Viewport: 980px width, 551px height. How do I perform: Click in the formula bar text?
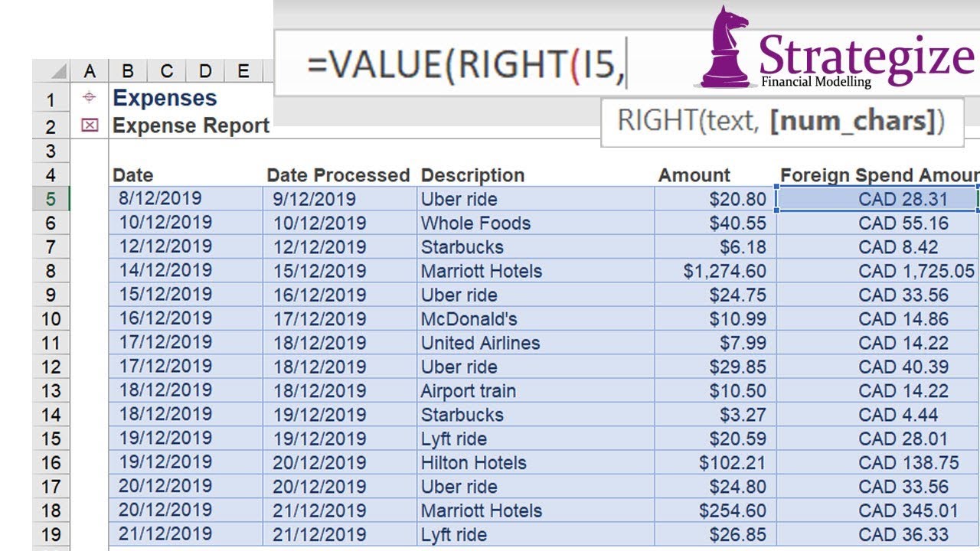coord(466,65)
